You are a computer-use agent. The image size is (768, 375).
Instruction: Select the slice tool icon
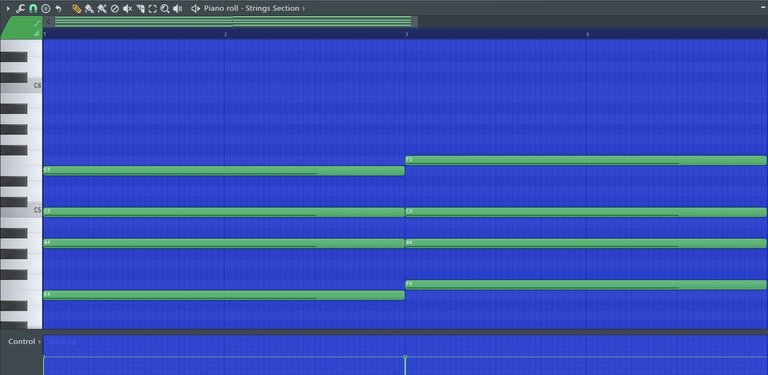pyautogui.click(x=140, y=8)
